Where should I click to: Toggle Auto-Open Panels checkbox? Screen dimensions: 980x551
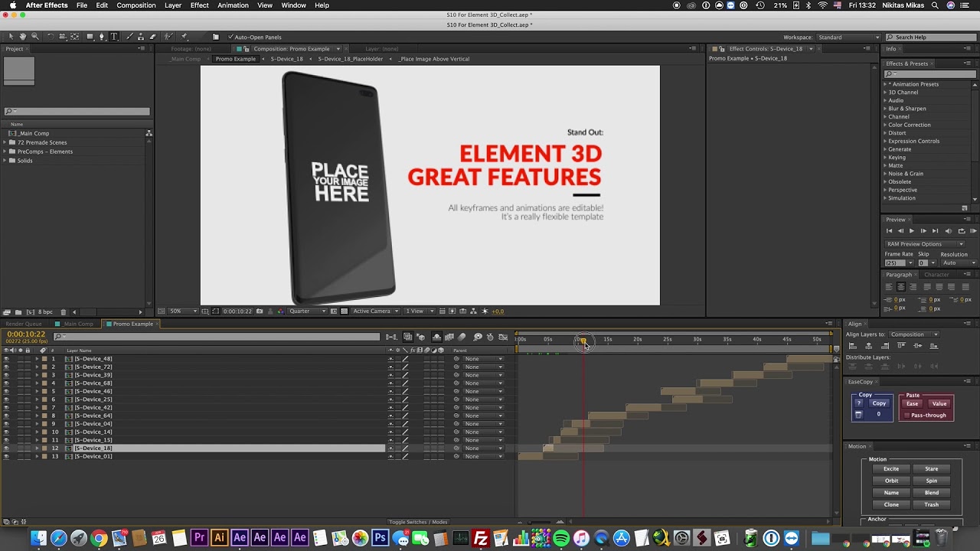(x=230, y=37)
